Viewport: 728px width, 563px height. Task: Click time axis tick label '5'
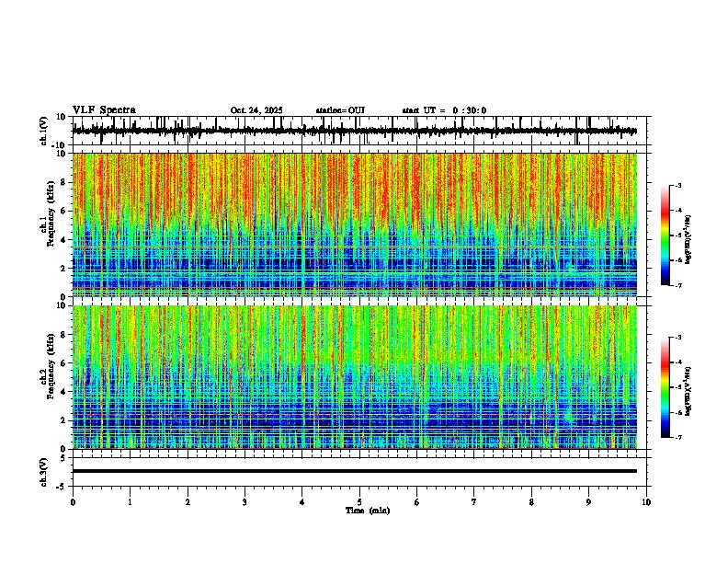coord(359,502)
